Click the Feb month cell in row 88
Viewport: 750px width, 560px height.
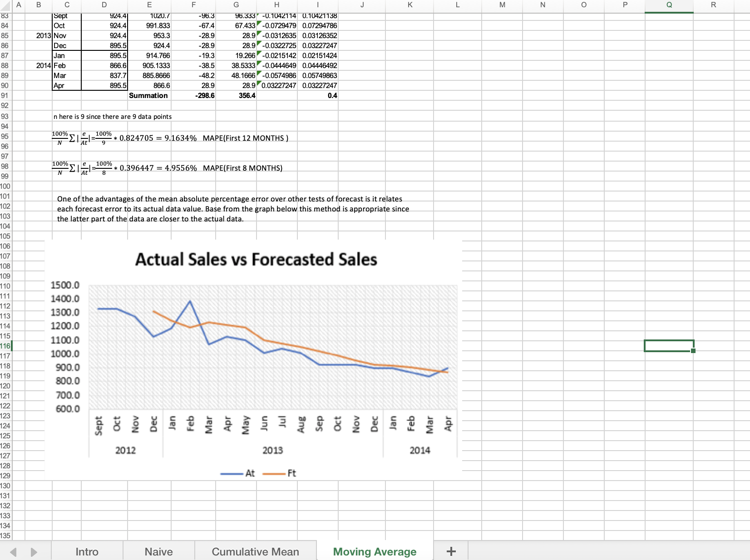pyautogui.click(x=67, y=65)
